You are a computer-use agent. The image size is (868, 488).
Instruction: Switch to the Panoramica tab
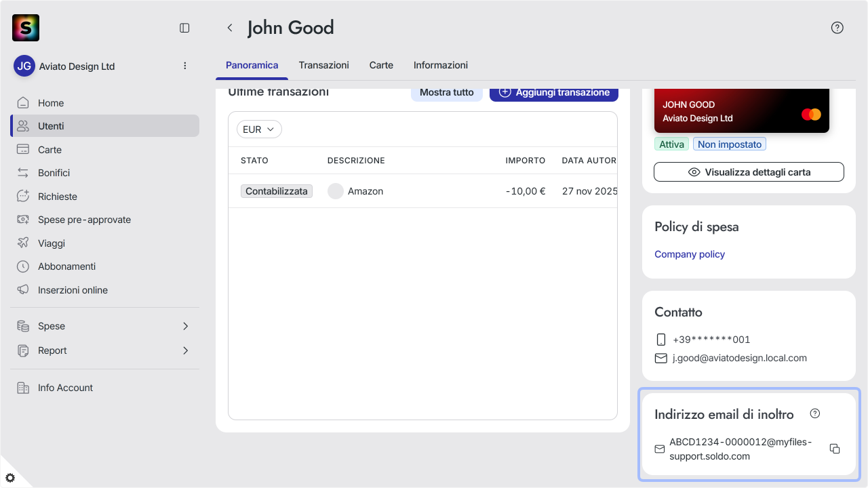(252, 65)
